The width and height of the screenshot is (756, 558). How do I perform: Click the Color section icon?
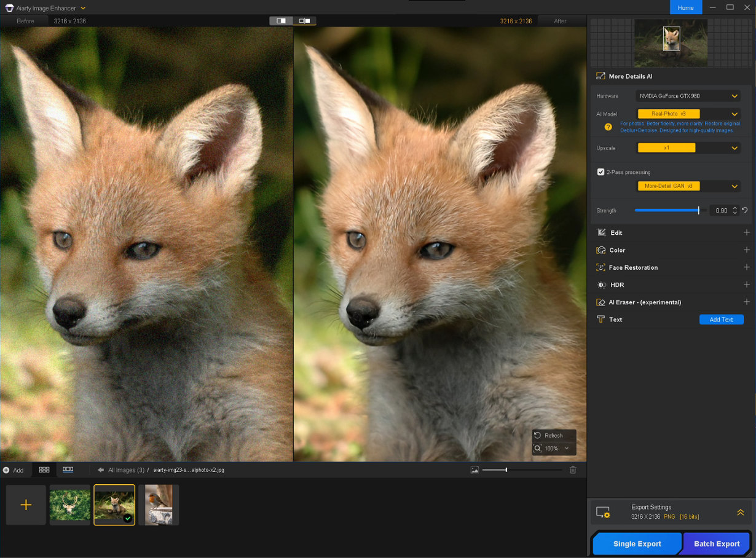tap(601, 250)
